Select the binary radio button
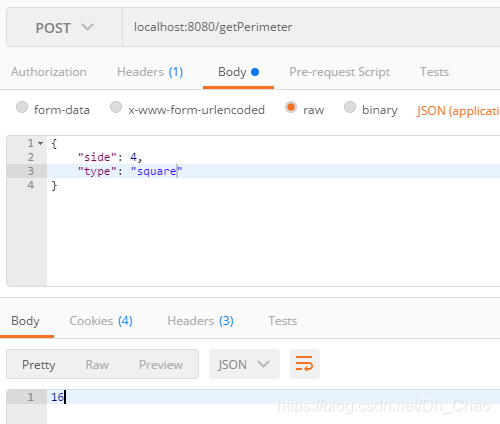Screen dimensions: 500x424 [x=350, y=107]
